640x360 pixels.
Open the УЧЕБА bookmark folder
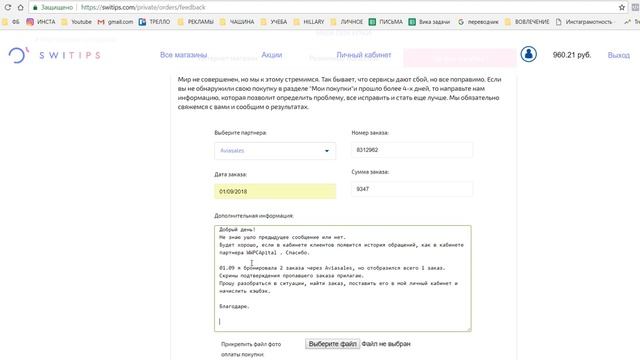tap(273, 22)
